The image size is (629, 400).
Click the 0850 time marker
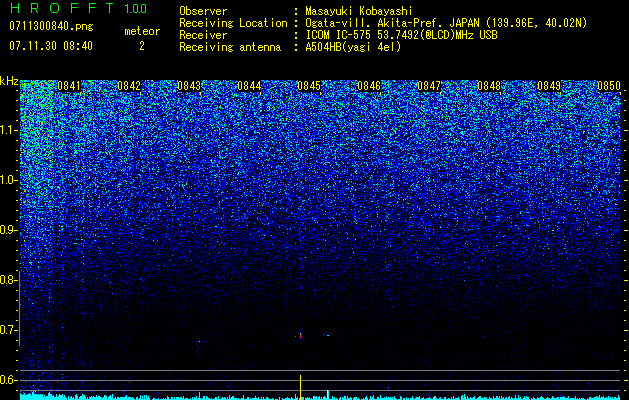pyautogui.click(x=609, y=86)
